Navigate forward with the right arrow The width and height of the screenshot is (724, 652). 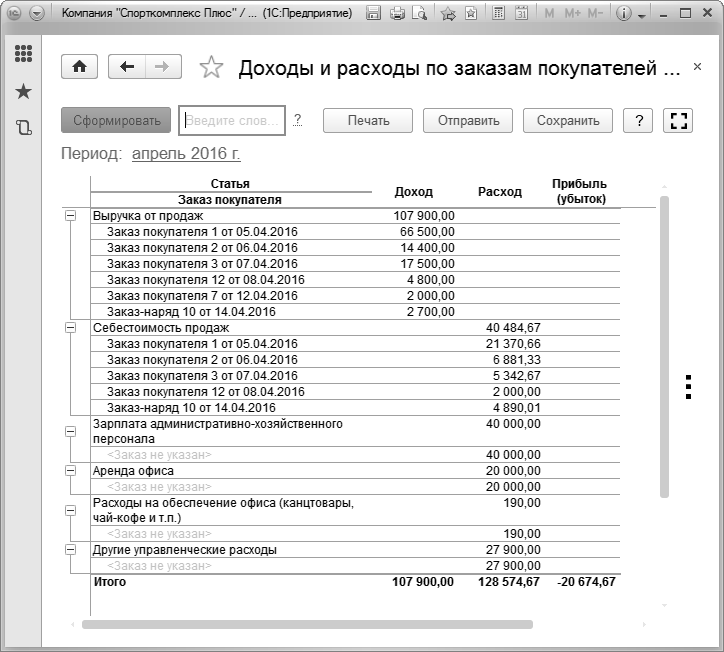pos(163,66)
